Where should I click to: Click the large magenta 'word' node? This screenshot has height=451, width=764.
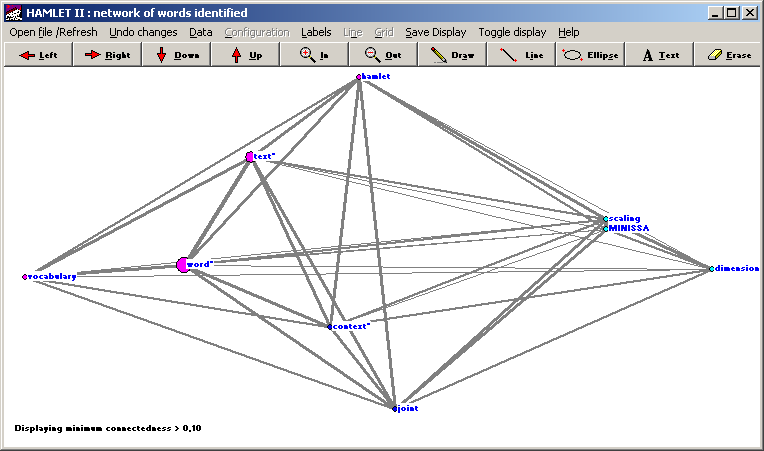tap(182, 265)
